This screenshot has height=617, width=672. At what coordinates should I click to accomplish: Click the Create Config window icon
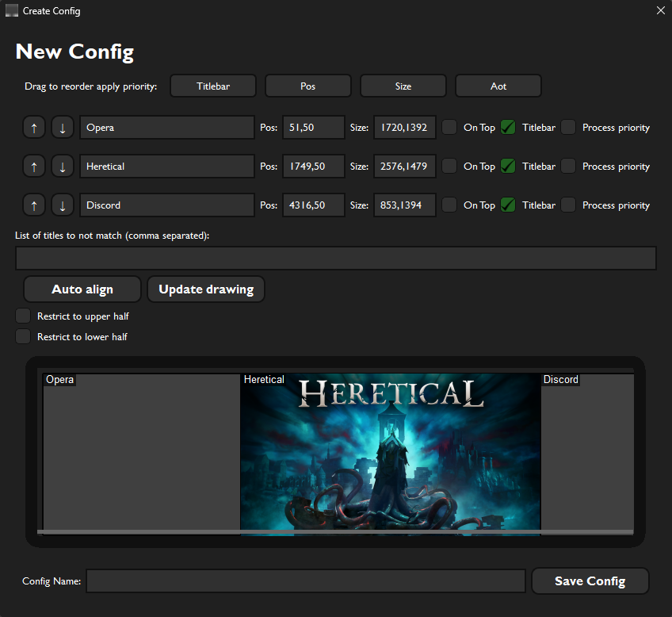[x=12, y=11]
